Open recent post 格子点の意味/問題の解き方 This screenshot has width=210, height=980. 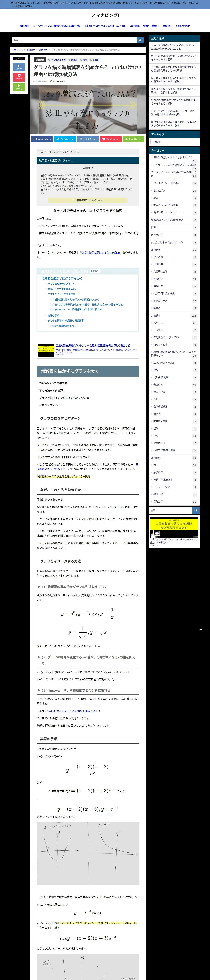[x=174, y=57]
